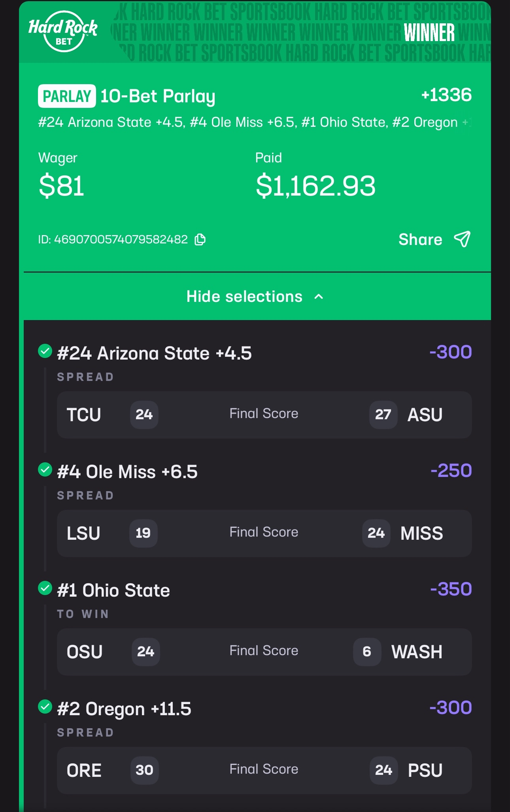Open the LSU vs MISS final score card

click(264, 533)
